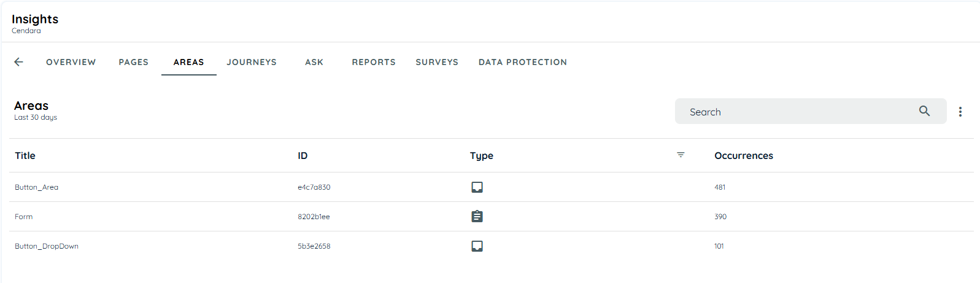Go to the Ask tab
980x283 pixels.
[314, 62]
